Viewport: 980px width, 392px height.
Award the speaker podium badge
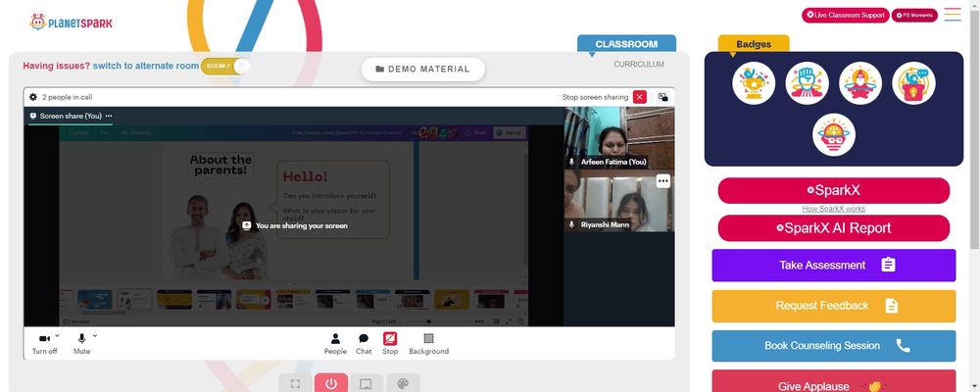(913, 83)
